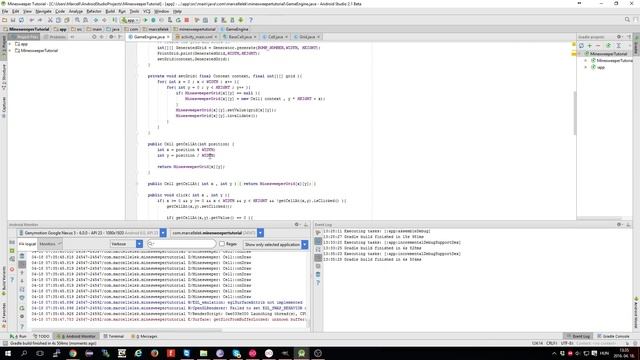Open the File menu
Screen dimensions: 640x360
(5, 11)
